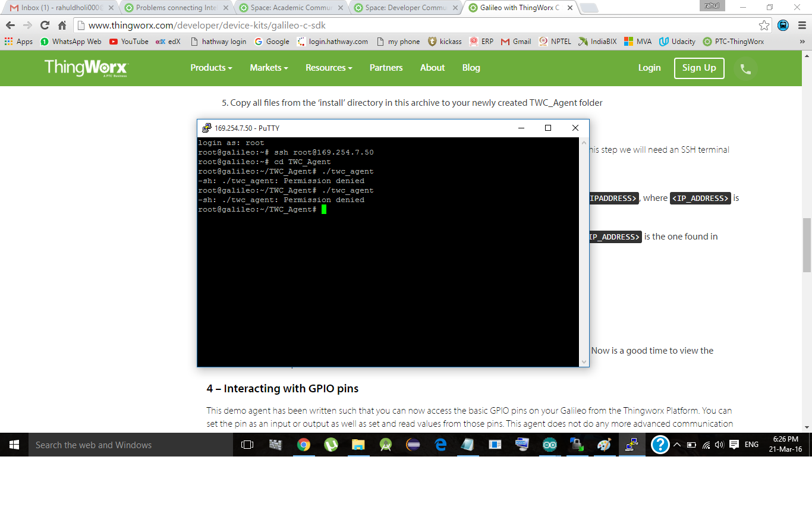Click the rahul profile button in Chrome
The height and width of the screenshot is (510, 812).
(x=712, y=6)
